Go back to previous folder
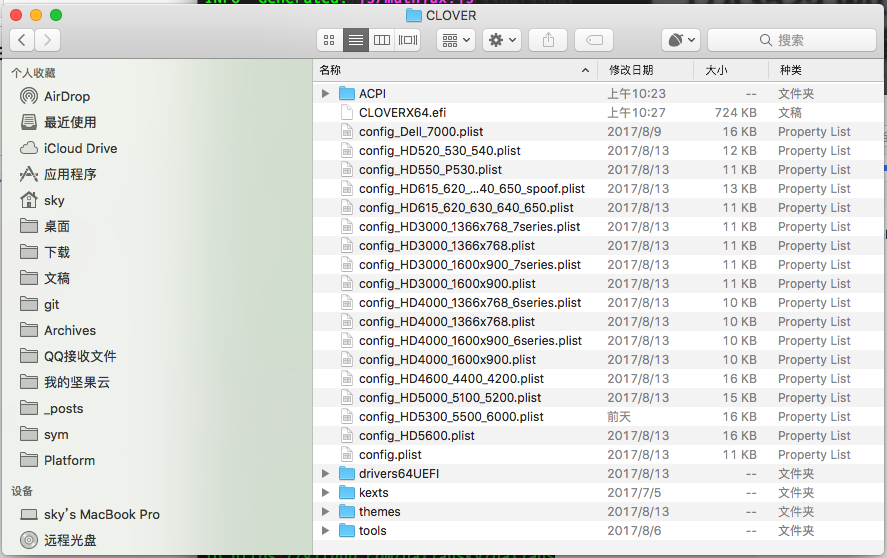The width and height of the screenshot is (887, 558). (x=22, y=40)
